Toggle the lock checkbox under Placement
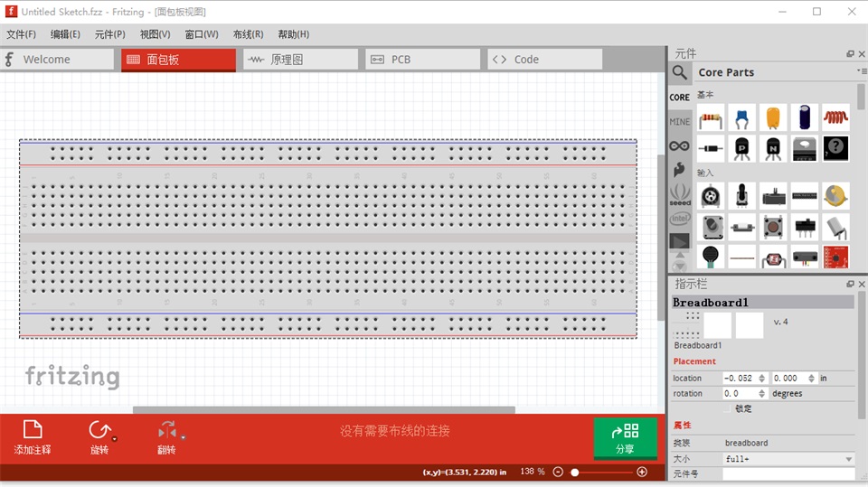Image resolution: width=868 pixels, height=487 pixels. tap(727, 409)
